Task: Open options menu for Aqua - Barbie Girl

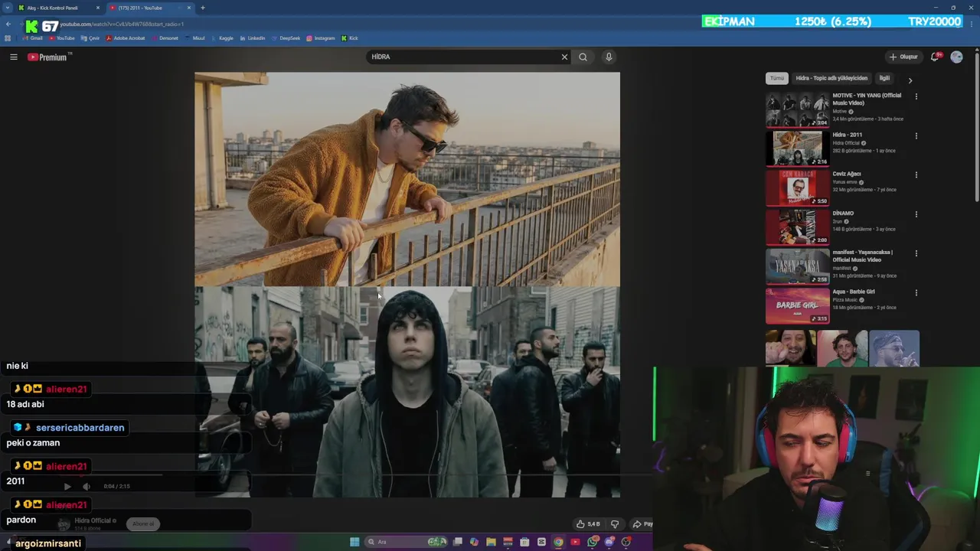Action: click(916, 292)
